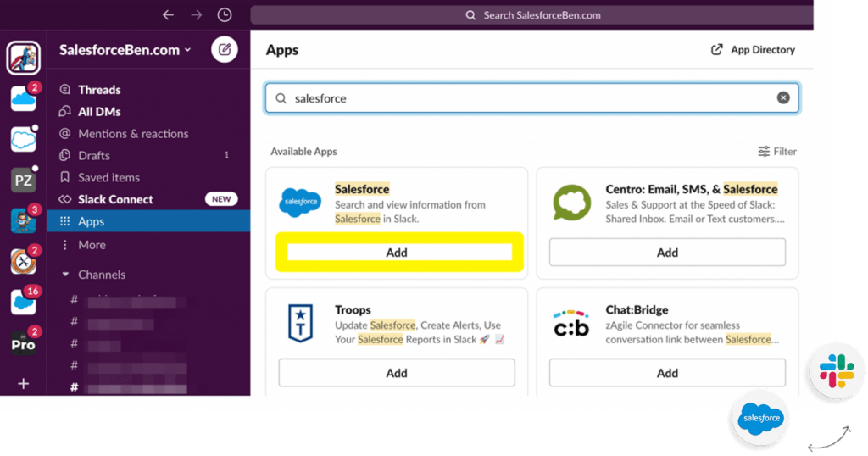Open cloud workspace with 2 notifications
Viewport: 868px width, 456px height.
click(x=23, y=98)
